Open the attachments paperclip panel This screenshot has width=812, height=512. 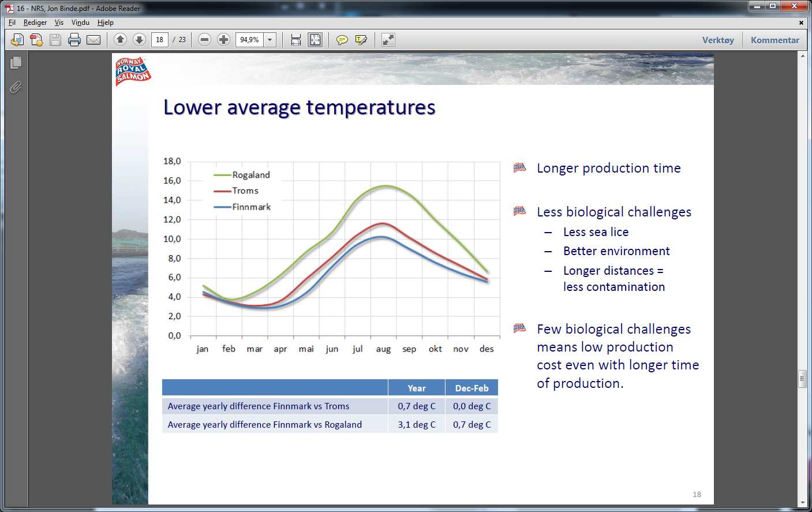[x=16, y=87]
